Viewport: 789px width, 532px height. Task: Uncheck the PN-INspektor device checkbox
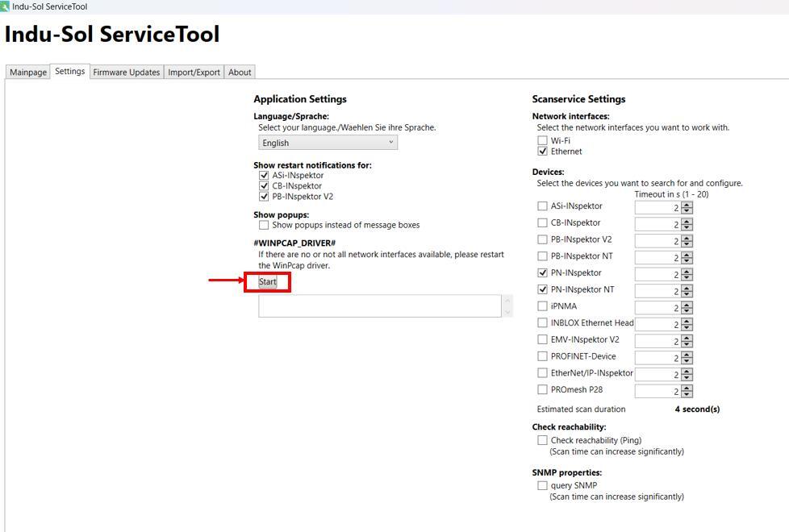(x=542, y=273)
